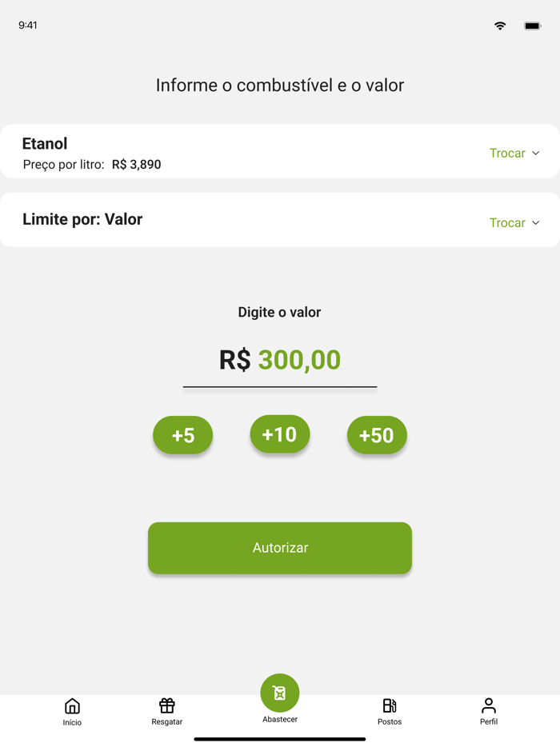Tap the R$ 300,00 value field
The width and height of the screenshot is (560, 747).
coord(280,361)
